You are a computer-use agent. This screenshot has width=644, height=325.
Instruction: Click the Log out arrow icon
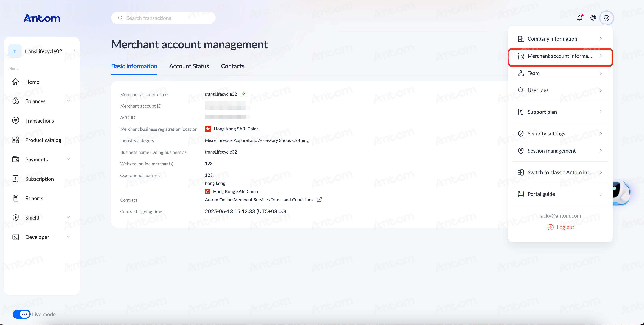pyautogui.click(x=550, y=227)
